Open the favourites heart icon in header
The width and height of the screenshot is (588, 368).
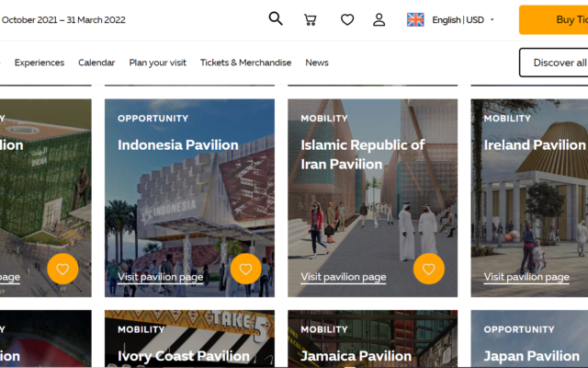pyautogui.click(x=347, y=19)
